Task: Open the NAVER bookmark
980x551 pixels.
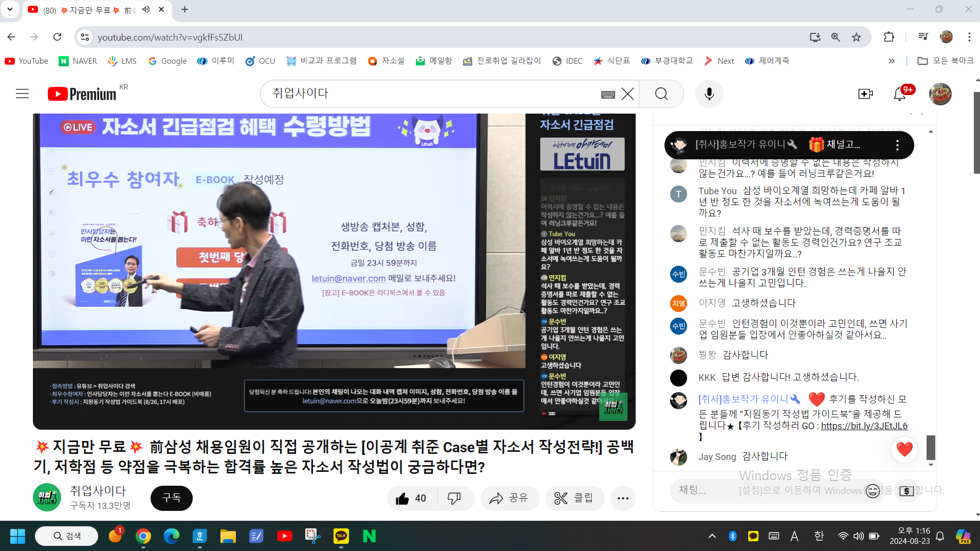Action: point(78,61)
